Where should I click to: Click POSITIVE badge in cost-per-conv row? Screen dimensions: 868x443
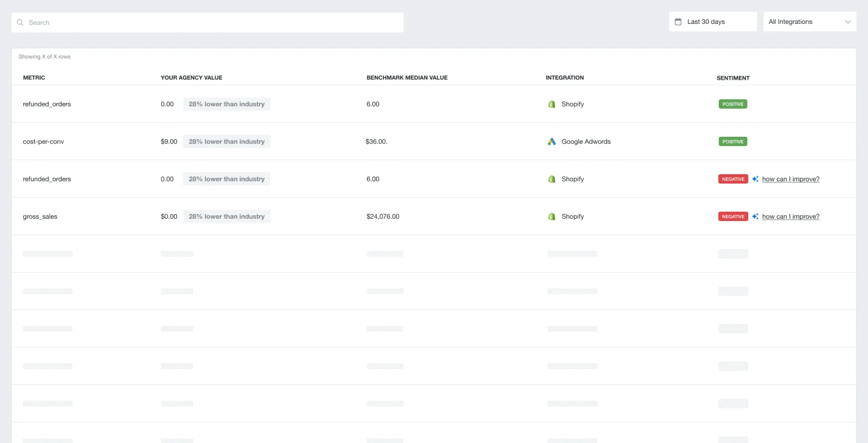733,142
